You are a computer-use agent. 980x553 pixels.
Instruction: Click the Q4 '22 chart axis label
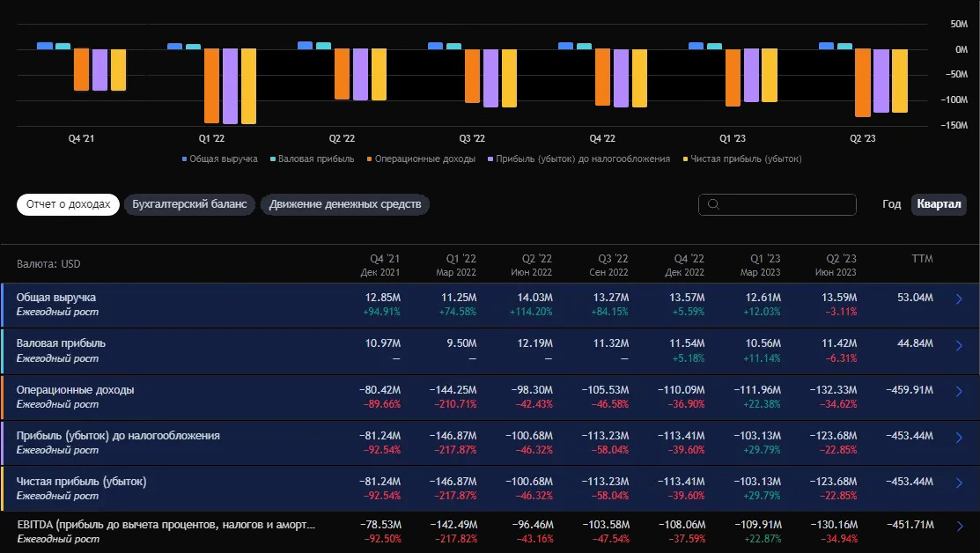tap(602, 139)
